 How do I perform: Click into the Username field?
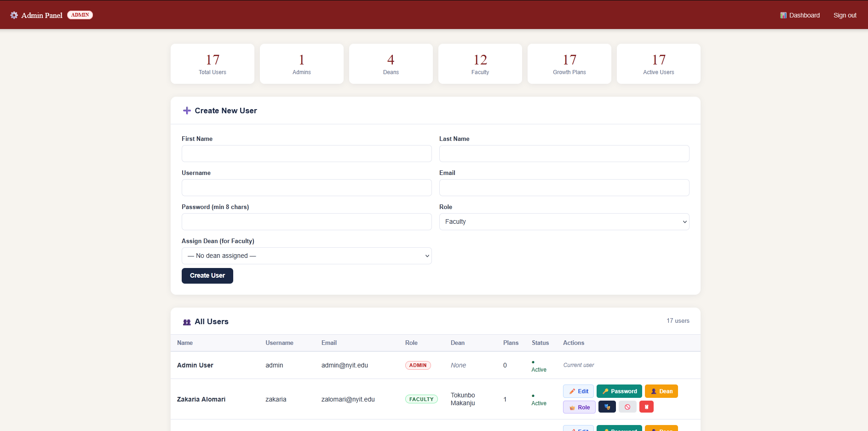(306, 188)
